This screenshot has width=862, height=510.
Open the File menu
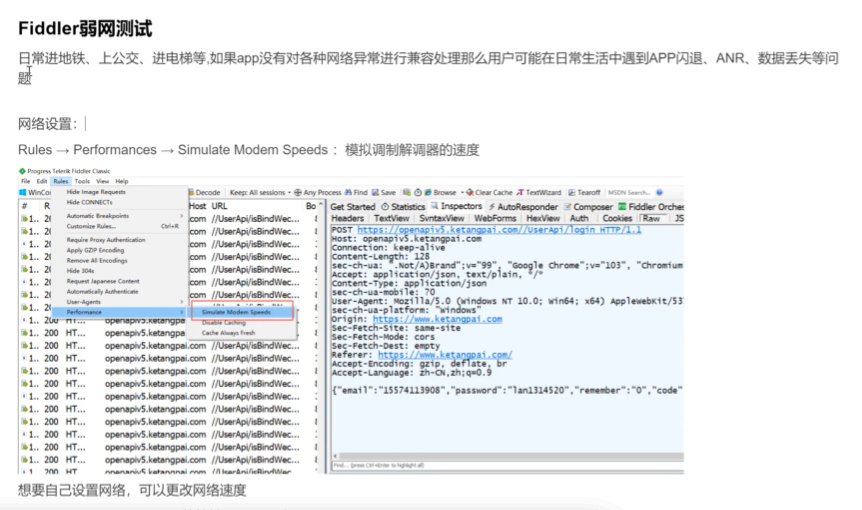click(x=25, y=181)
